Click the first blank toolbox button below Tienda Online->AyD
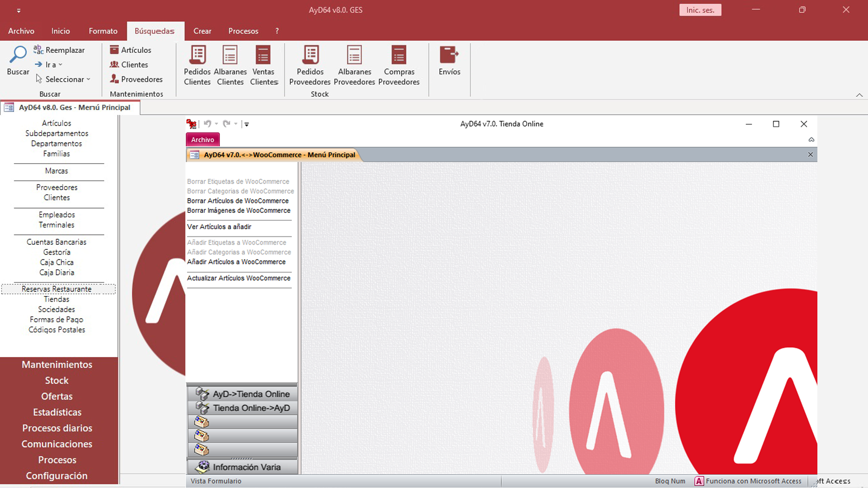Screen dimensions: 868x488 click(x=242, y=422)
